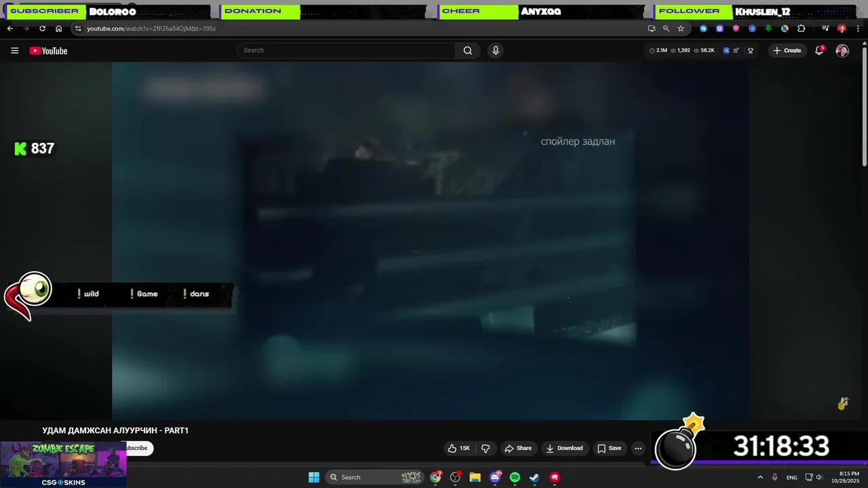The image size is (868, 488).
Task: Open the network display tray icon
Action: tap(809, 477)
